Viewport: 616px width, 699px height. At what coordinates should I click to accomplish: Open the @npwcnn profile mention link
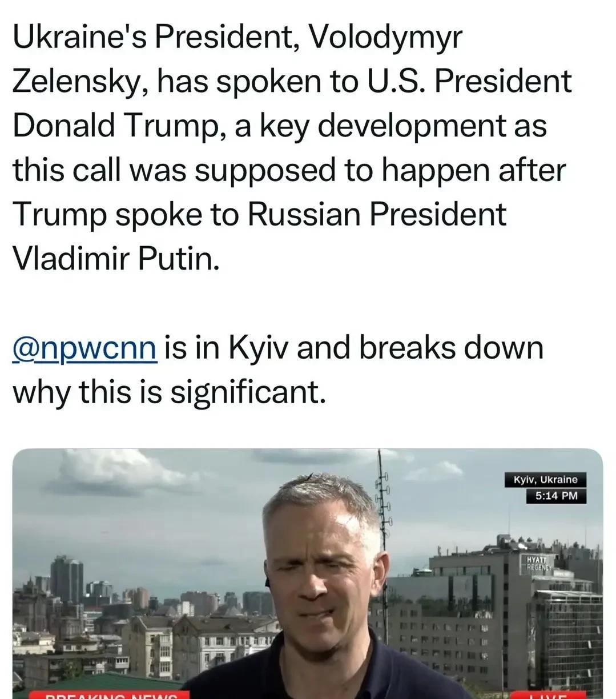click(84, 348)
